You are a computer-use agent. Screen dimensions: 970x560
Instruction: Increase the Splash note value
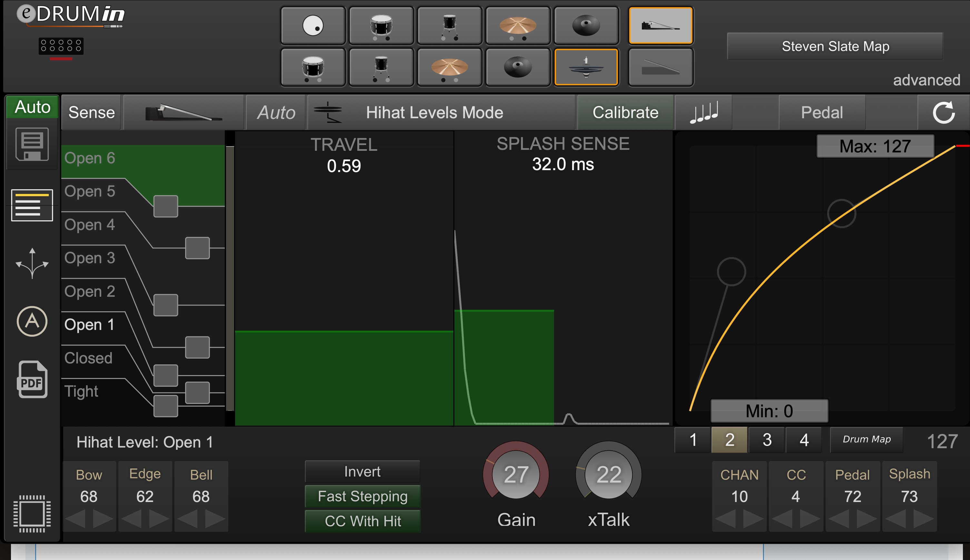tap(924, 519)
